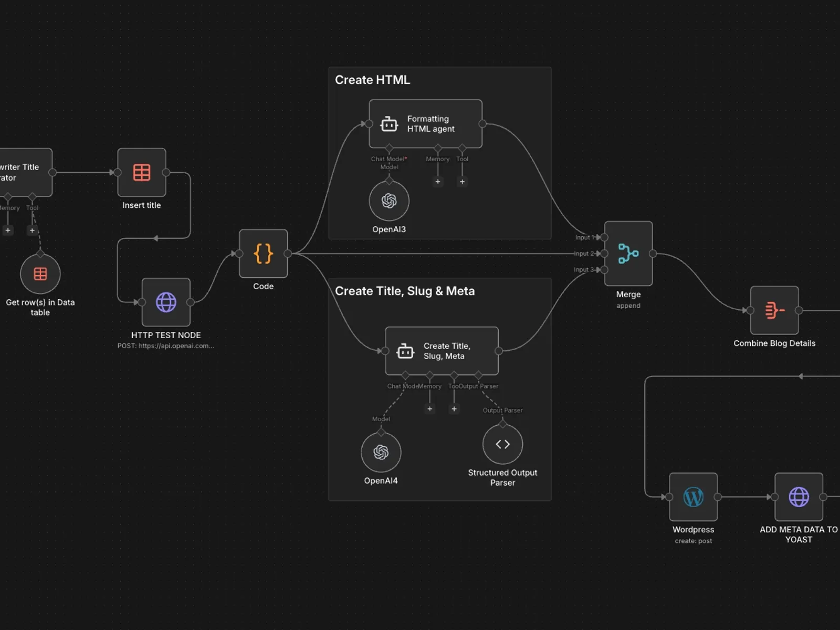The width and height of the screenshot is (840, 630).
Task: Open the OpenAI3 chat model node
Action: click(x=389, y=201)
